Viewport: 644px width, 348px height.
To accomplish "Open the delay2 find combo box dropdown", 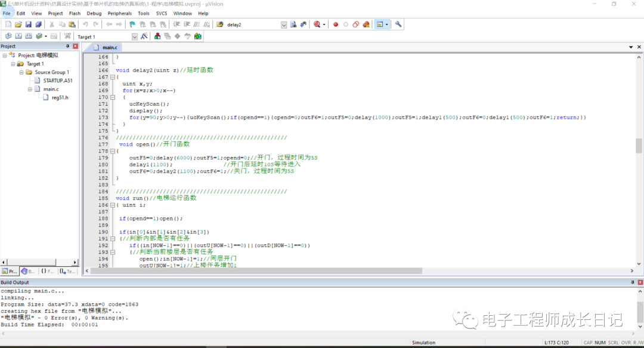I will tap(284, 25).
